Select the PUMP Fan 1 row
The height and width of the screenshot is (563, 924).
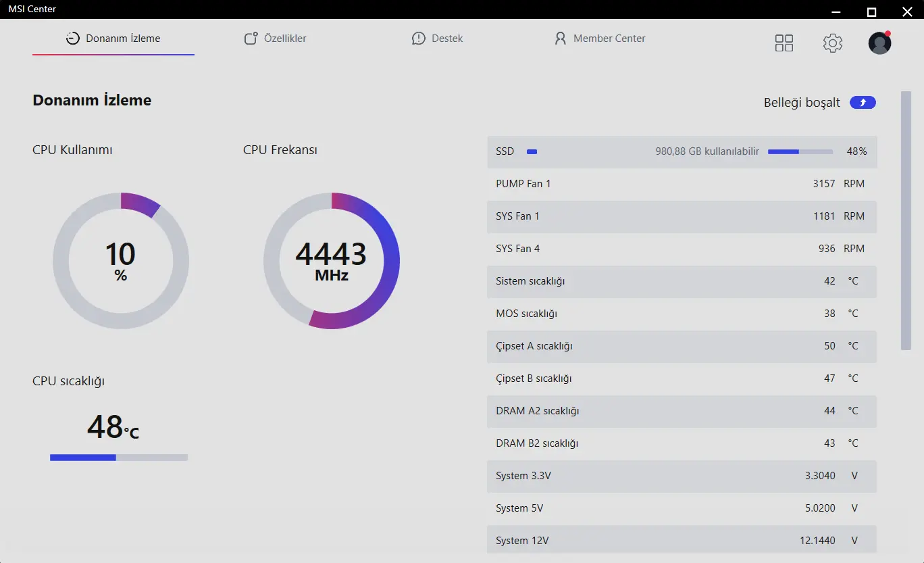point(682,184)
